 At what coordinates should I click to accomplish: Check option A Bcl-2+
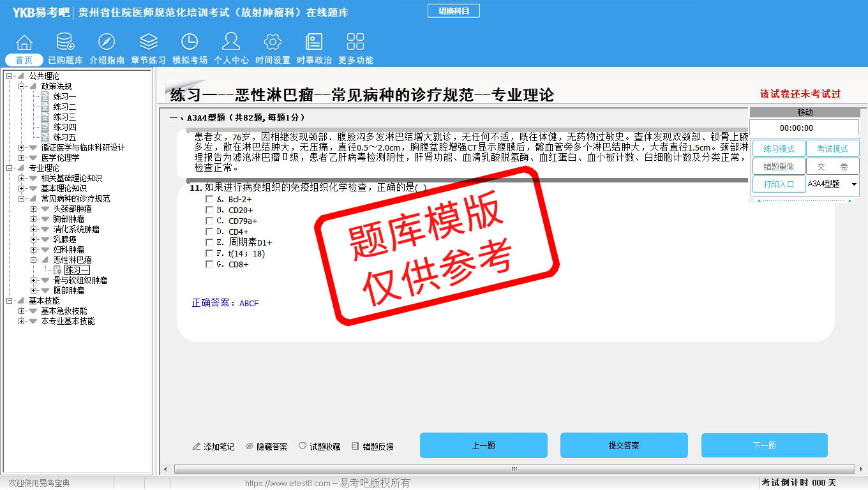(x=209, y=199)
